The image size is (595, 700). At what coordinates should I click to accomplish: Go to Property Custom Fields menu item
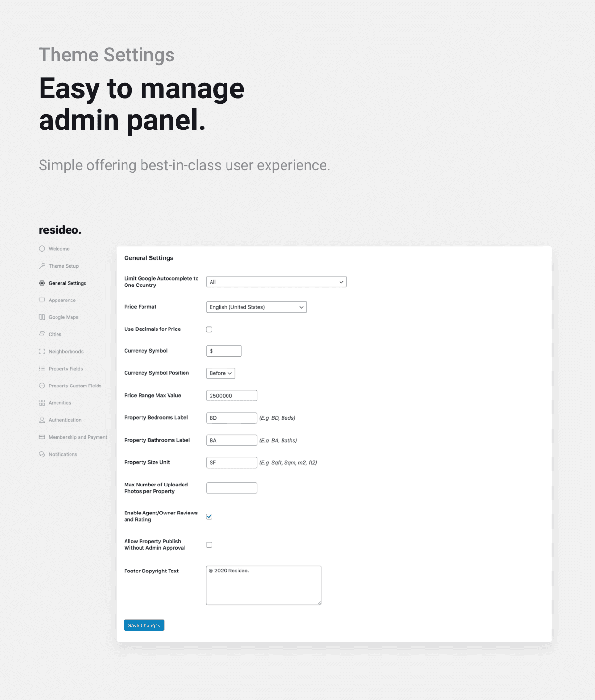75,386
